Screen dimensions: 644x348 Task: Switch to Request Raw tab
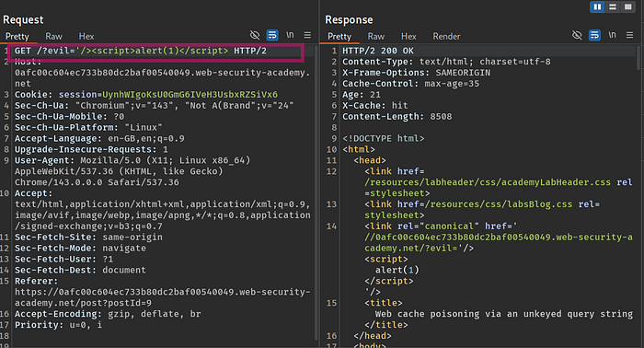point(53,37)
